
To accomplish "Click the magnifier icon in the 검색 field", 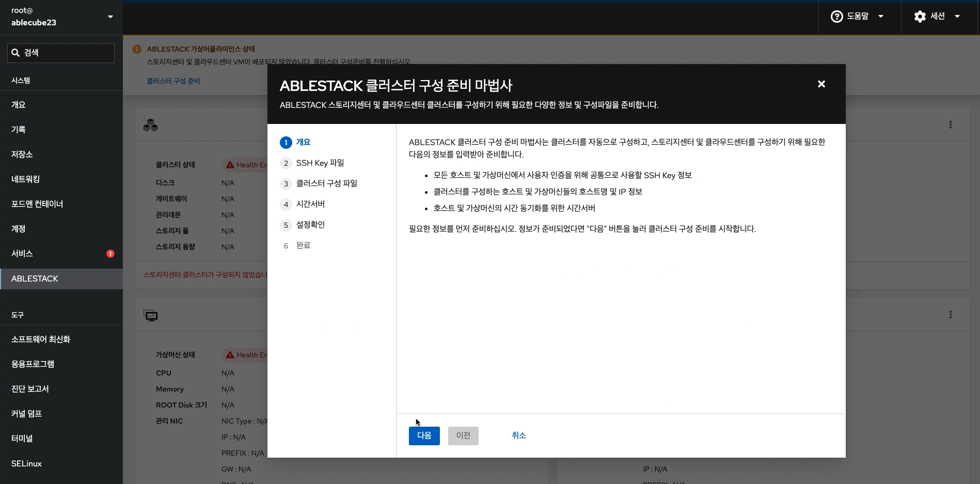I will 15,52.
